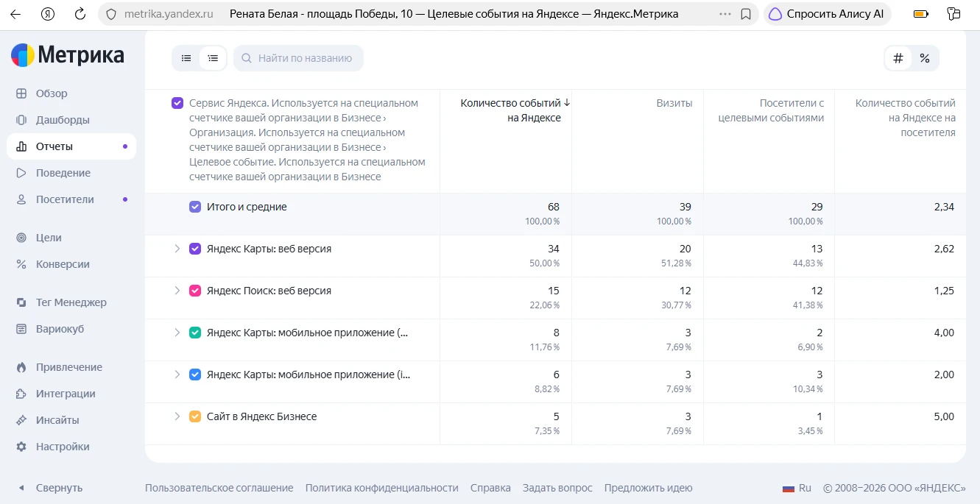Viewport: 980px width, 504px height.
Task: Expand the 'Яндекс Поиск: веб версия' row
Action: 177,291
